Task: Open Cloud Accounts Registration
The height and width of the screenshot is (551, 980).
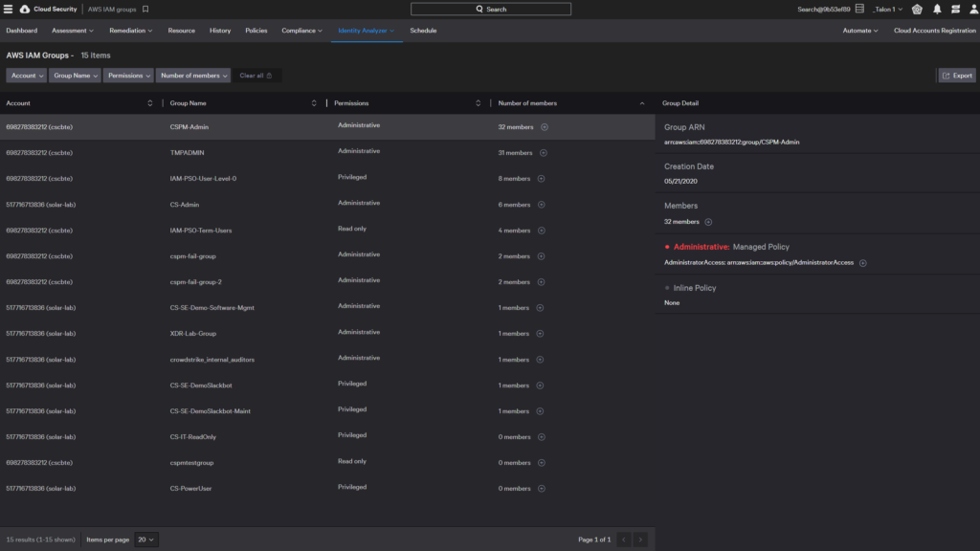Action: point(935,31)
